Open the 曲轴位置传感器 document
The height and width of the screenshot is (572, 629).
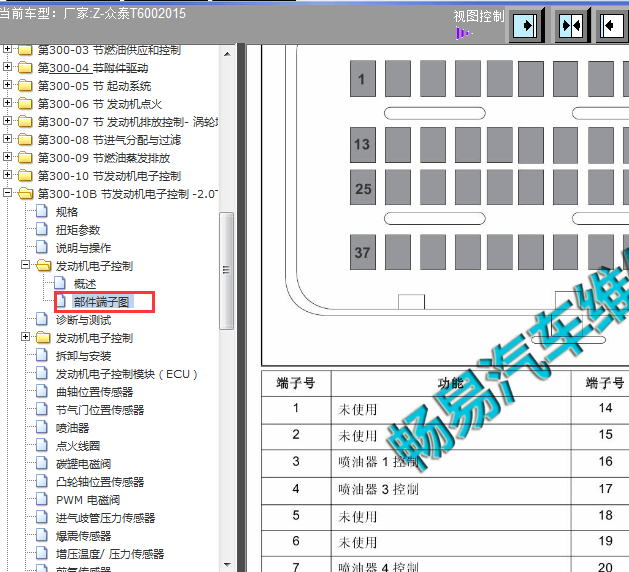[94, 392]
